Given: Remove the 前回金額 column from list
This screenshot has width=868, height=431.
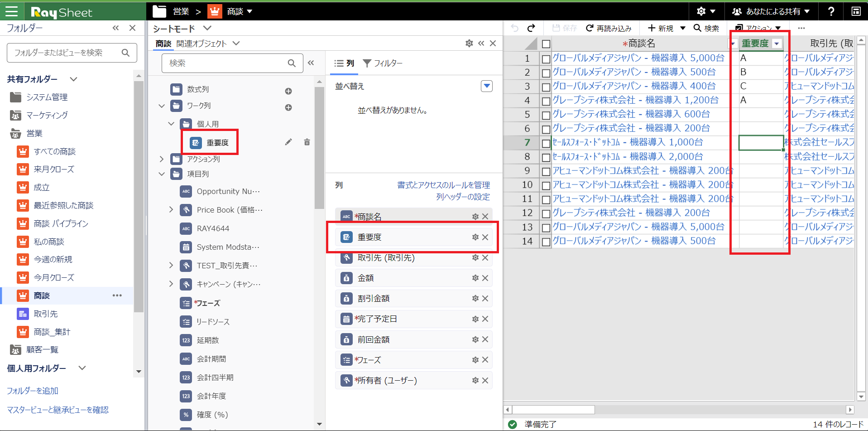Looking at the screenshot, I should click(x=485, y=339).
